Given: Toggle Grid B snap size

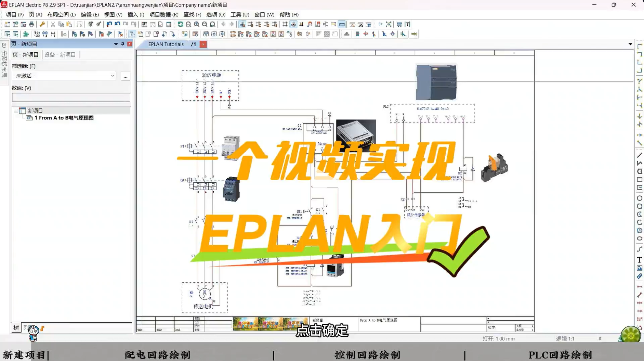Looking at the screenshot, I should tap(250, 24).
